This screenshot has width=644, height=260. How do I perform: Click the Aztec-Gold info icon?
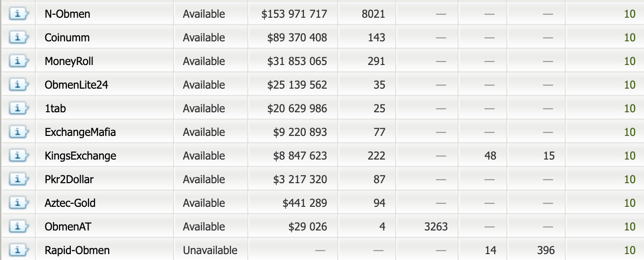[x=17, y=203]
